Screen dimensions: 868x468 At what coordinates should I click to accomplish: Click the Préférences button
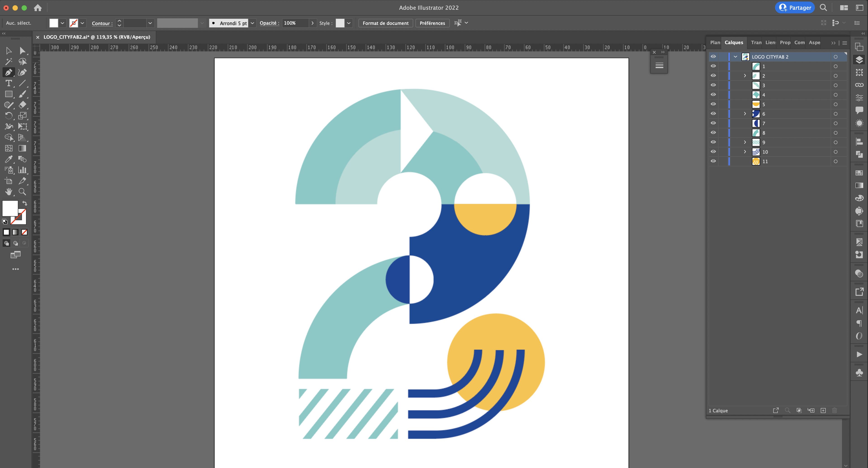pos(432,23)
